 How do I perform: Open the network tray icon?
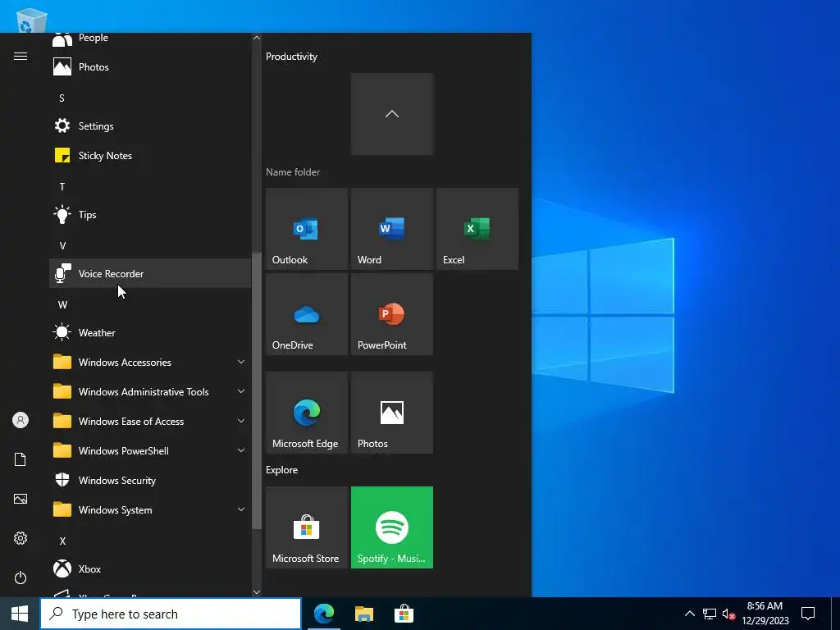[x=710, y=614]
